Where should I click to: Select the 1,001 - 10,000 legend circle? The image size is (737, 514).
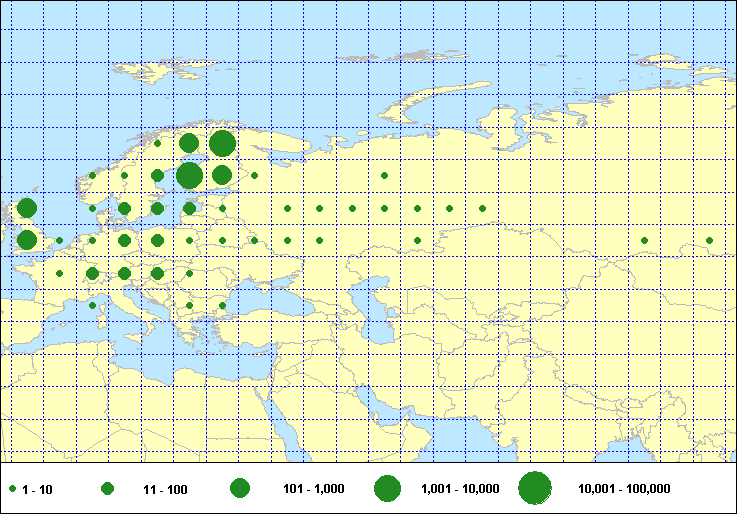[x=387, y=489]
